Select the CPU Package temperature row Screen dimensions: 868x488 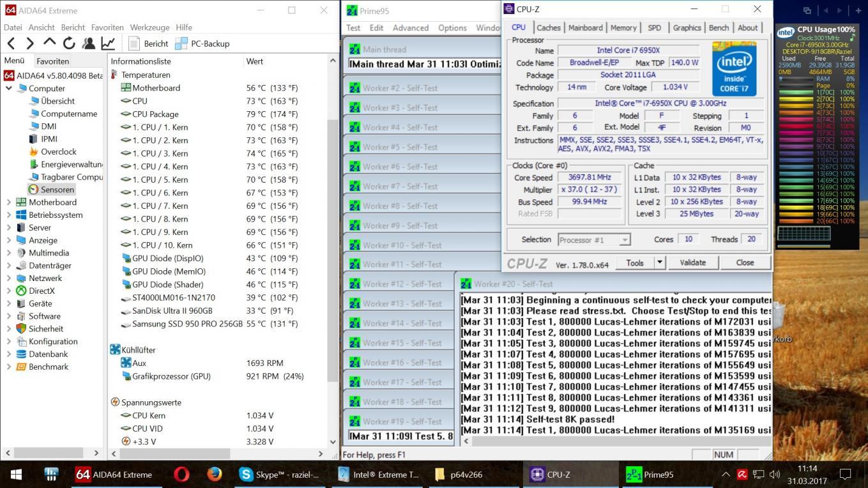tap(217, 114)
